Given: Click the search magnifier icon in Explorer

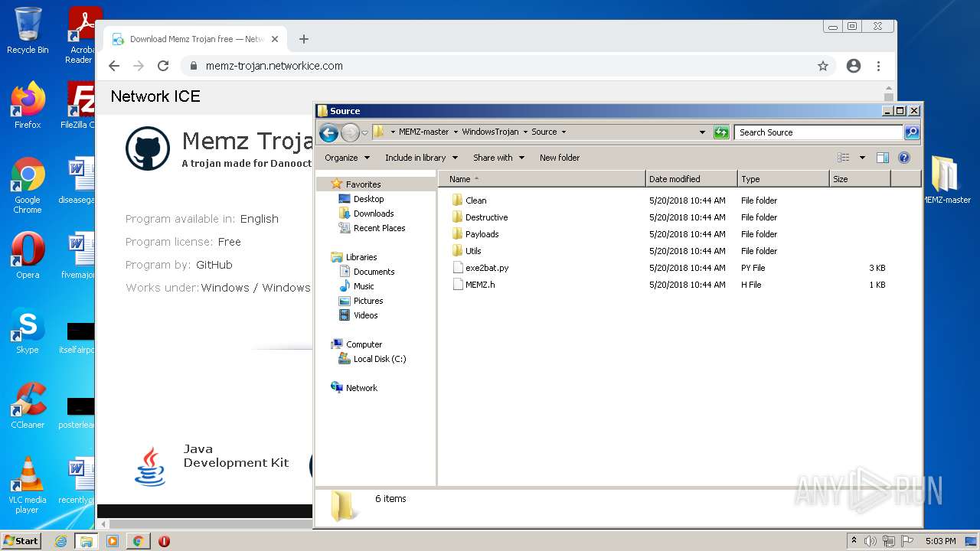Looking at the screenshot, I should pyautogui.click(x=911, y=132).
